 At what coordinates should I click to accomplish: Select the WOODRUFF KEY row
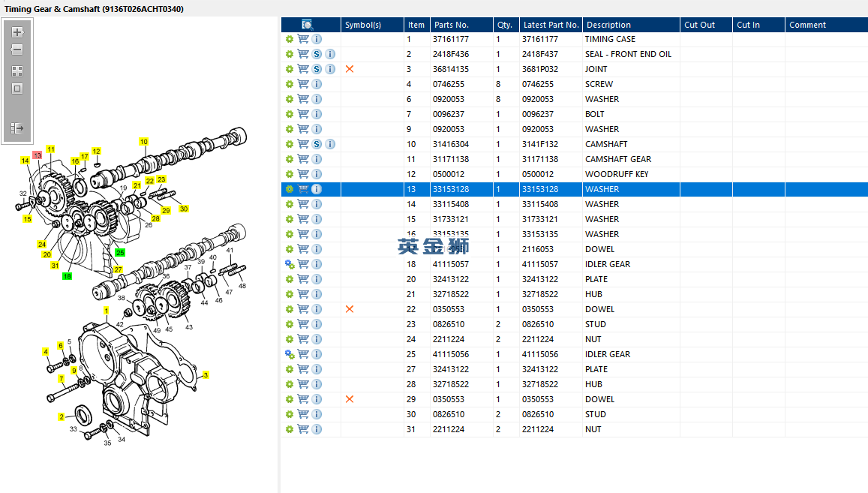point(575,174)
